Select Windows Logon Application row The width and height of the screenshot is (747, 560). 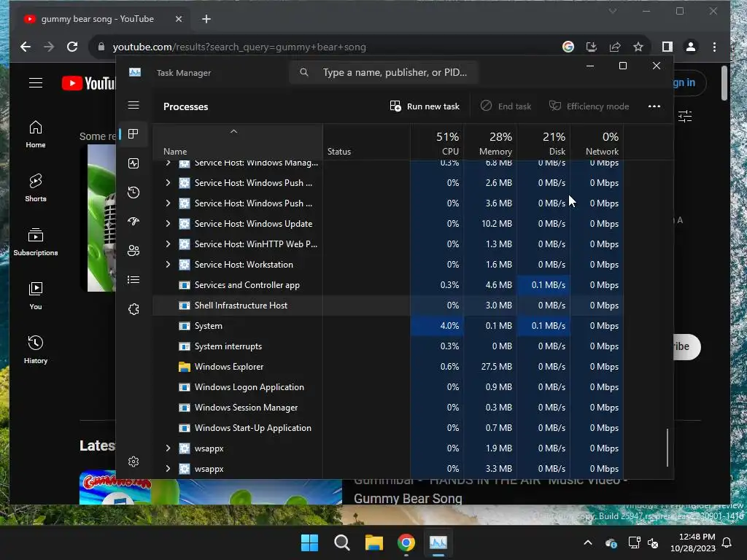[388, 387]
